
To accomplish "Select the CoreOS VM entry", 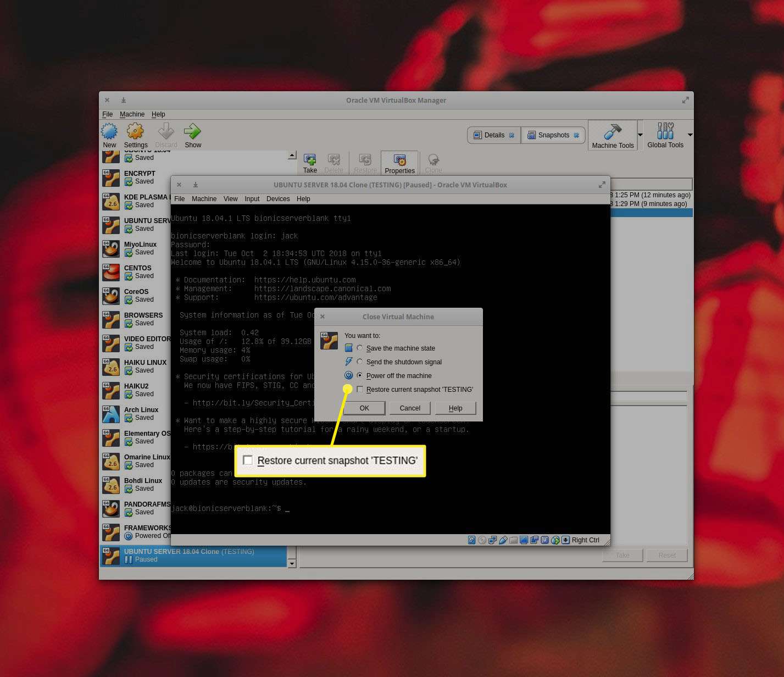I will click(x=135, y=296).
